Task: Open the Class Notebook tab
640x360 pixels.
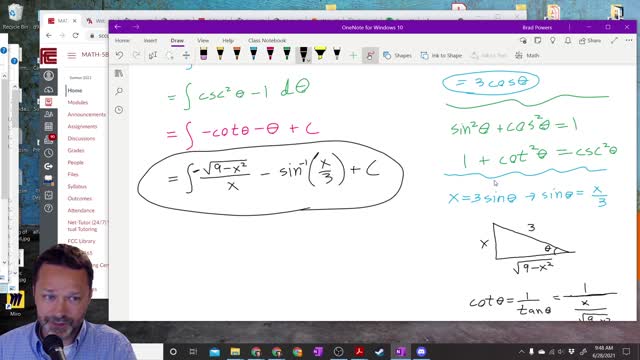Action: (267, 40)
